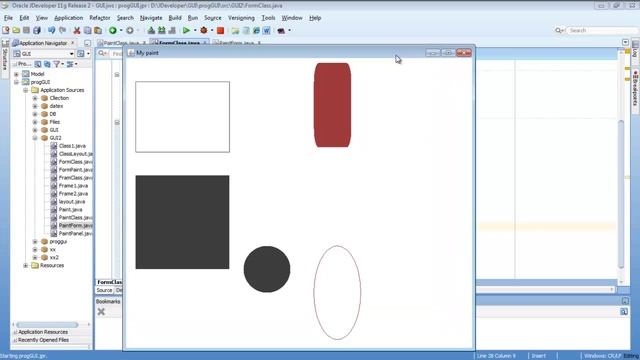Click the PaintPanel.java file icon
Viewport: 640px width, 360px height.
(53, 233)
